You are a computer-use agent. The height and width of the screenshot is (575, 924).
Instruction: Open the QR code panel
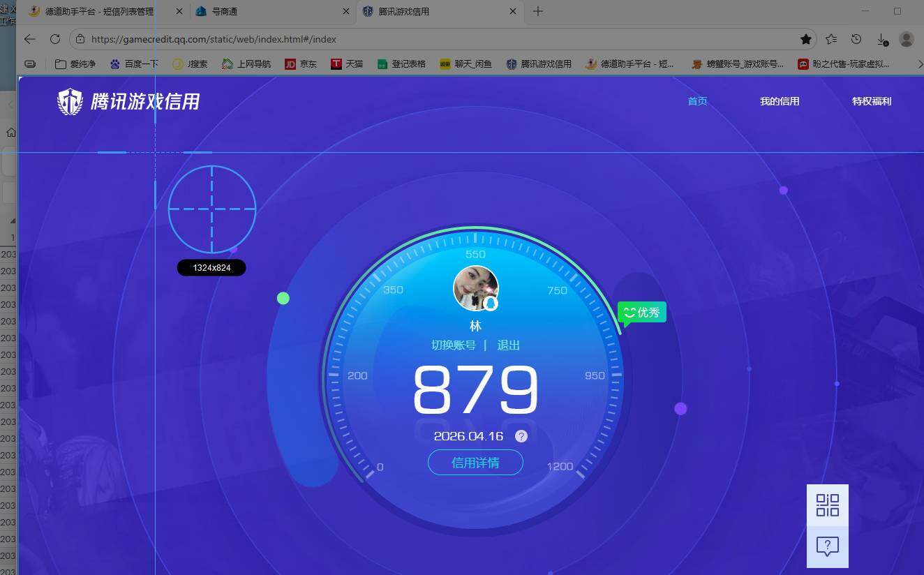pyautogui.click(x=828, y=503)
